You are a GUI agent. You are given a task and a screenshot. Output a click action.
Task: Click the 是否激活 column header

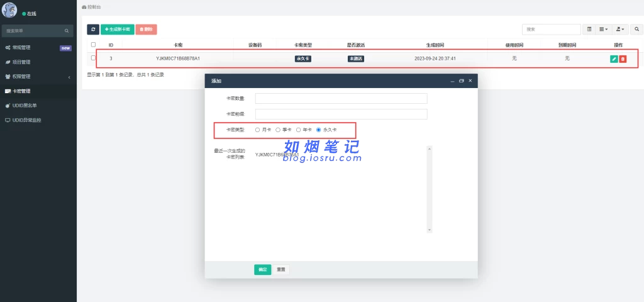356,45
